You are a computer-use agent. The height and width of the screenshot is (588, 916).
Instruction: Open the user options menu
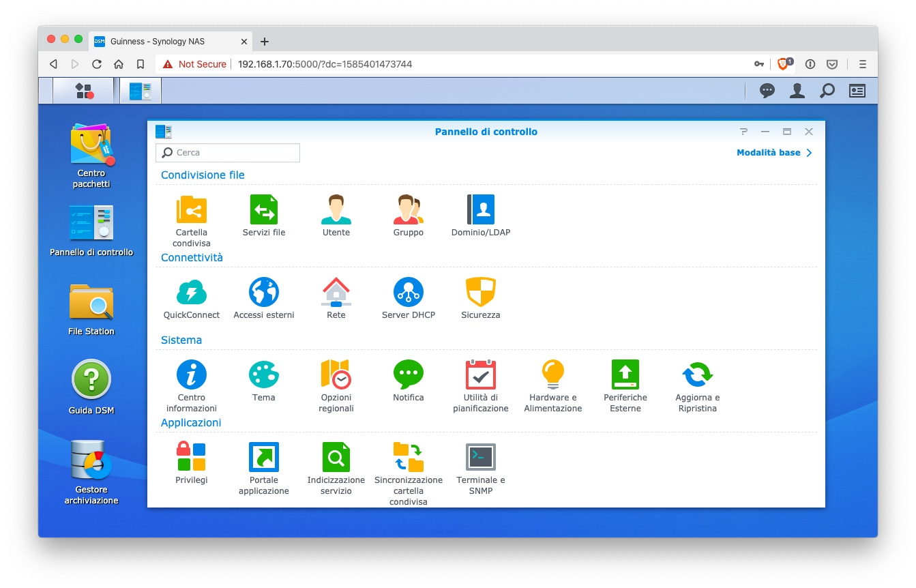point(797,91)
